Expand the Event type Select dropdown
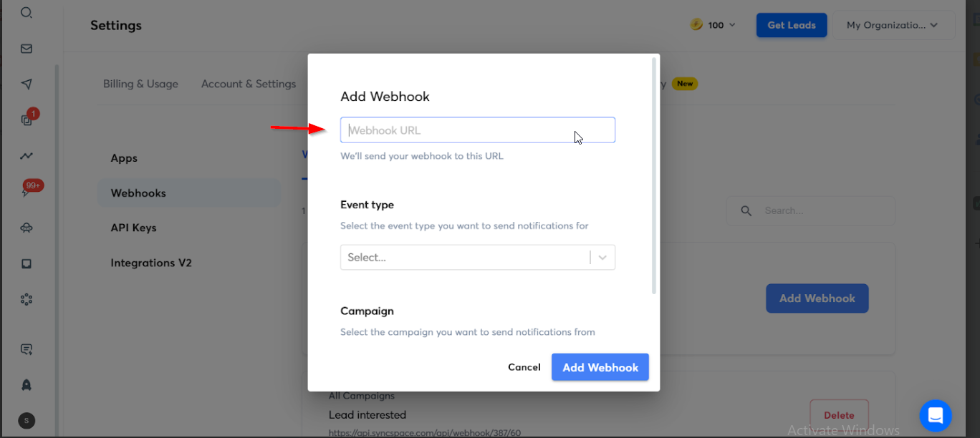 click(x=477, y=258)
